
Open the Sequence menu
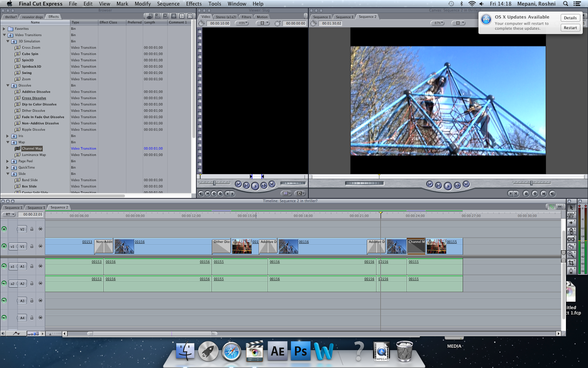pos(168,4)
